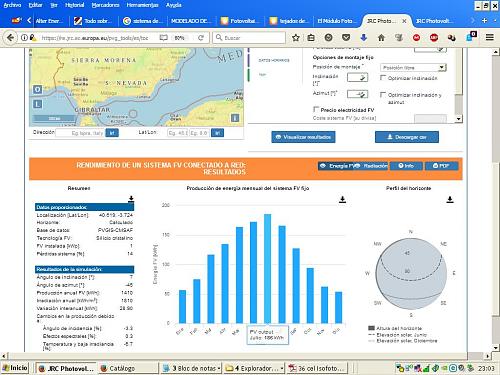
Task: Open the Herramientas menu
Action: point(142,5)
